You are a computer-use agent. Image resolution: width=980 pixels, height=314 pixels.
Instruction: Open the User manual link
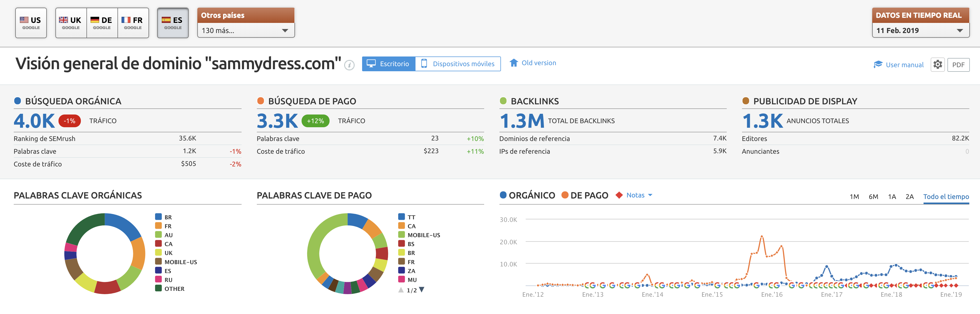(904, 65)
